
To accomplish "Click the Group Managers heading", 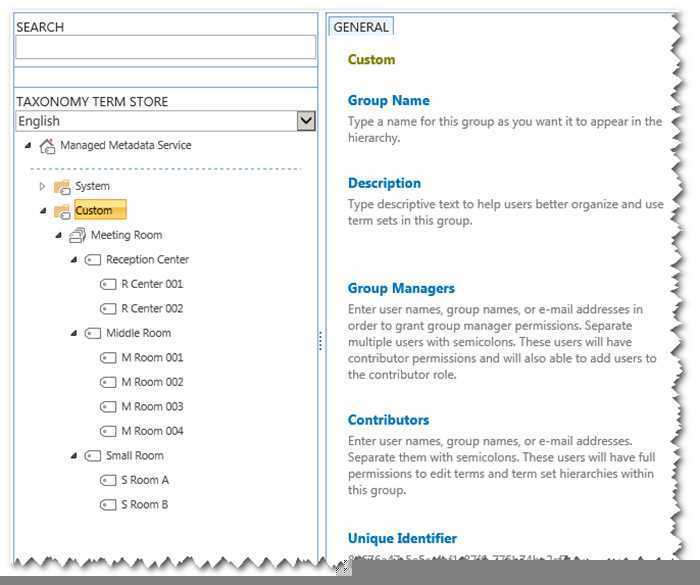I will (401, 288).
